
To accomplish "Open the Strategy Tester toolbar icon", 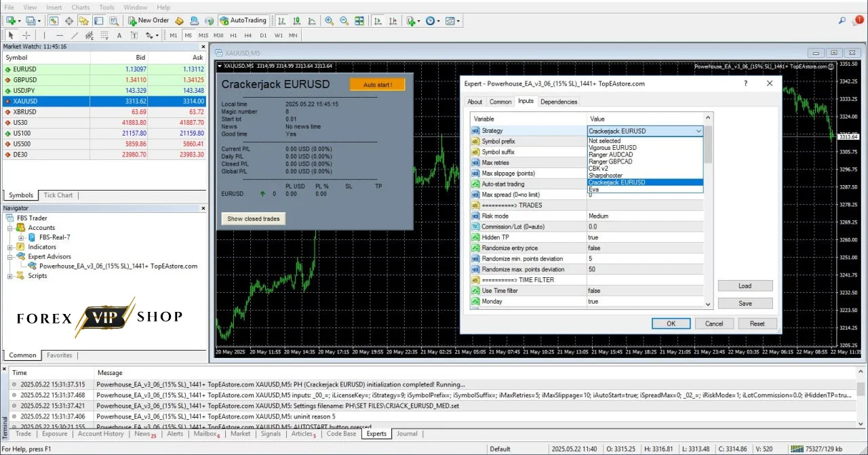I will point(114,21).
